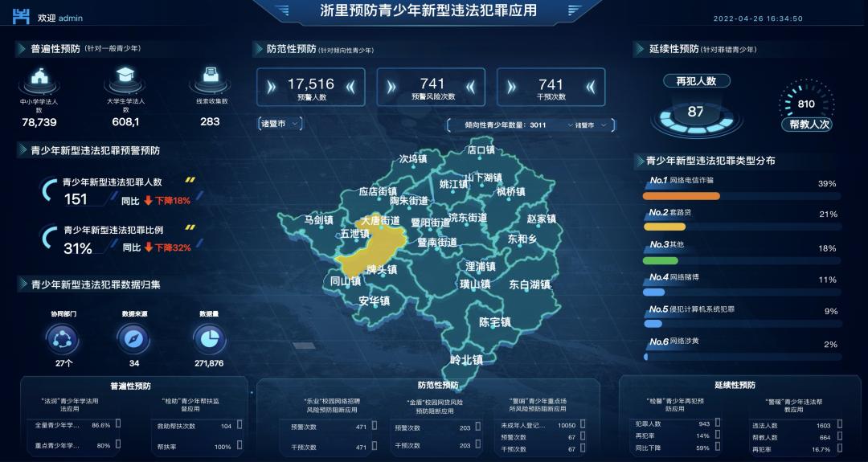Screen dimensions: 868x462
Task: Click the detail icon beside 未成年人登记 10050
Action: point(583,424)
